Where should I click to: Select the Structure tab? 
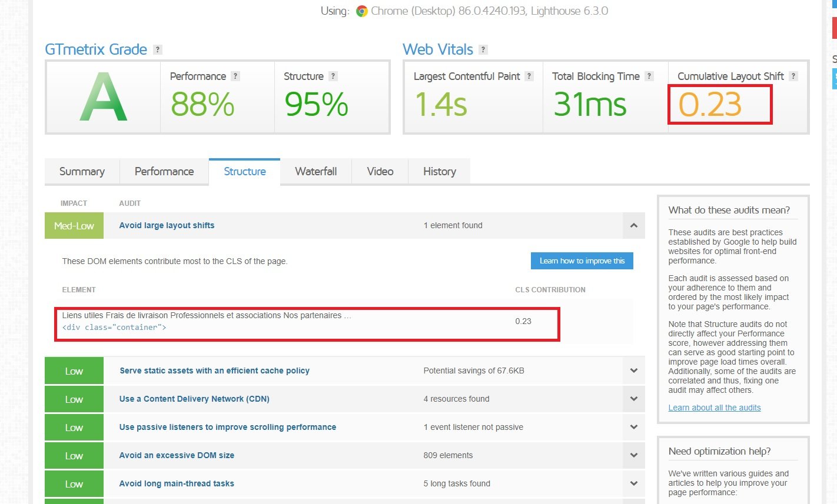(245, 171)
